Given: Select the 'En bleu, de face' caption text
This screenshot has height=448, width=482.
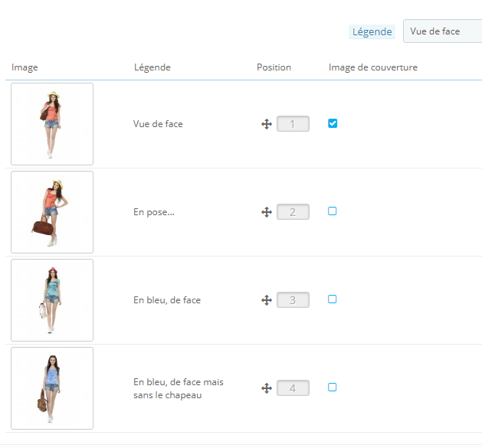Looking at the screenshot, I should click(167, 300).
